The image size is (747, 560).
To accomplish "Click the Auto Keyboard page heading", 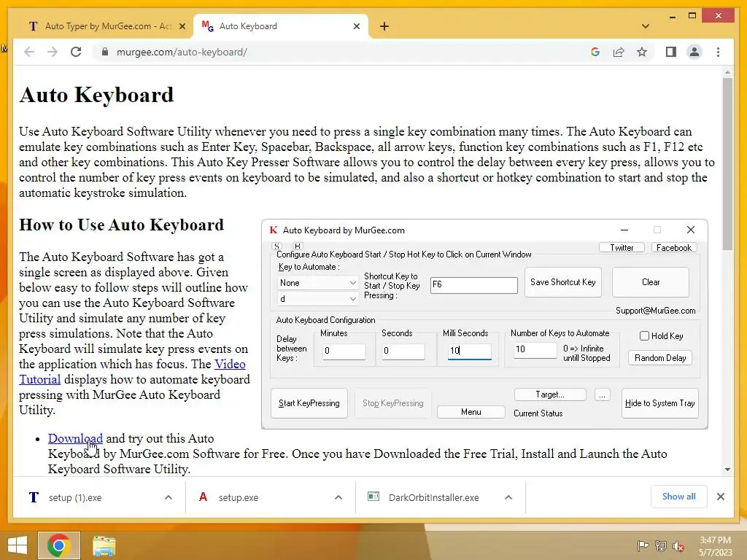I will click(97, 95).
